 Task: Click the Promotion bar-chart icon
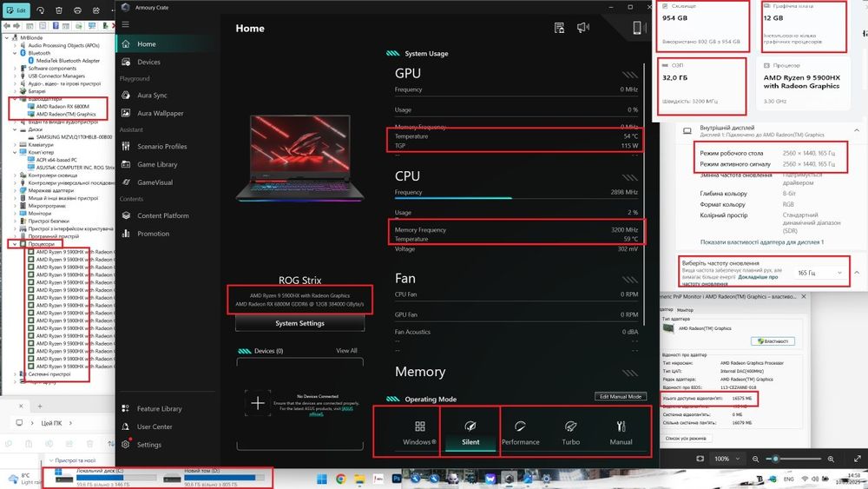126,234
